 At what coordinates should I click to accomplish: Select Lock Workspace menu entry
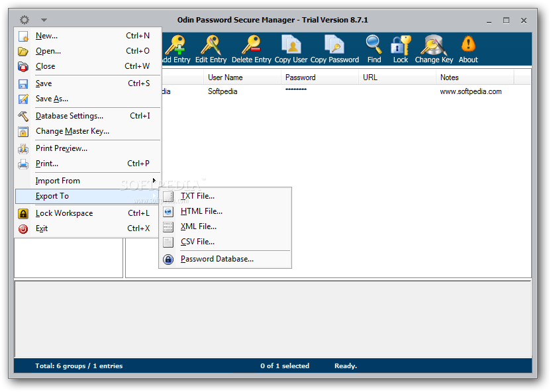tap(88, 214)
